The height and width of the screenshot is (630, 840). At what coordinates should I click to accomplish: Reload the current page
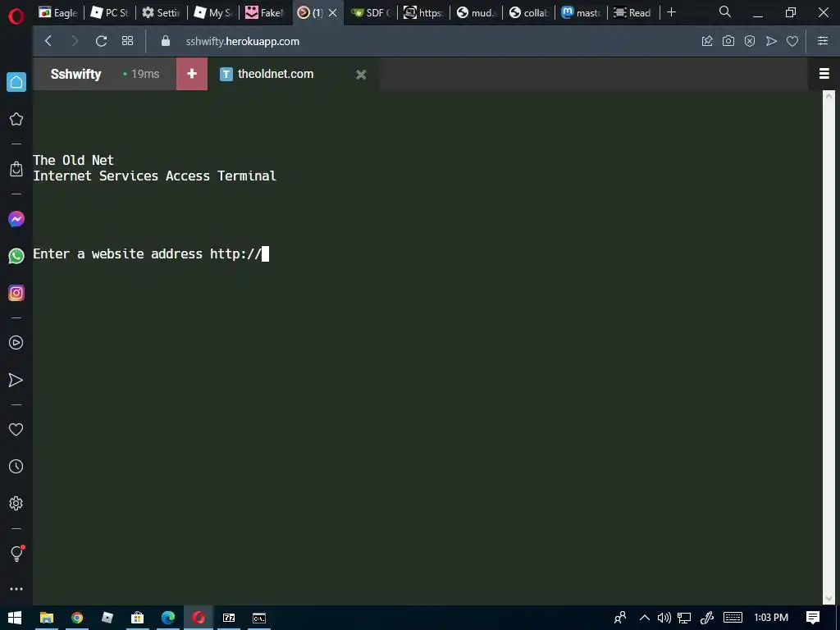pos(101,41)
